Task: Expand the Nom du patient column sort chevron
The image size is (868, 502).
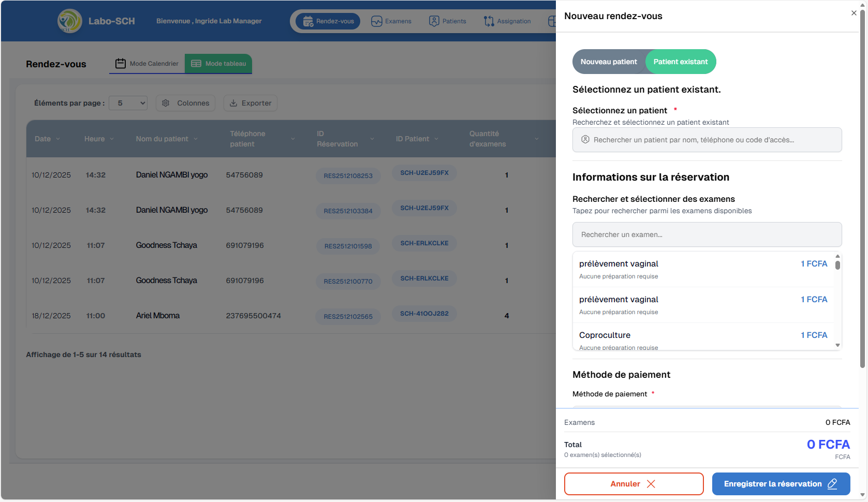Action: 196,139
